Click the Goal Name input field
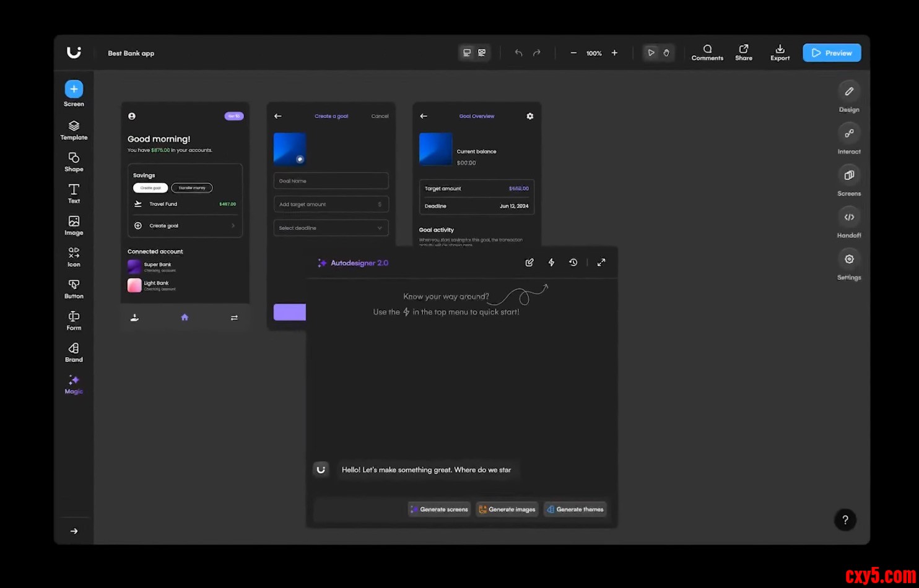This screenshot has height=588, width=919. [331, 181]
